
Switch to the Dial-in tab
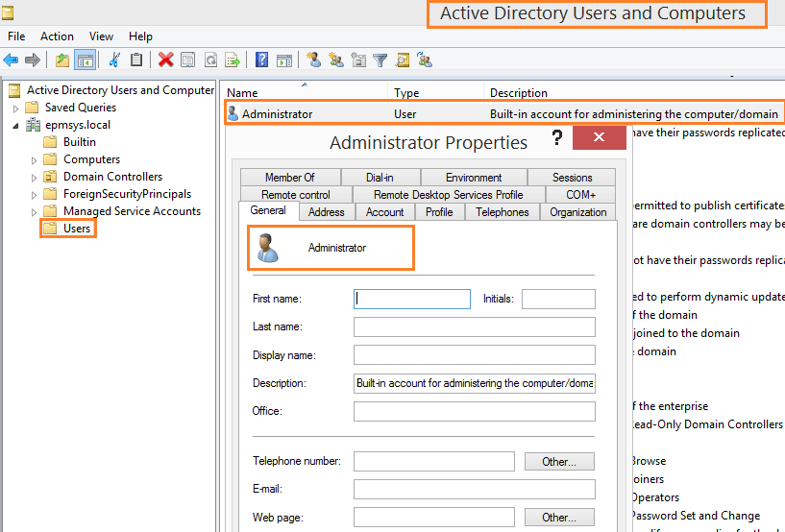tap(380, 177)
